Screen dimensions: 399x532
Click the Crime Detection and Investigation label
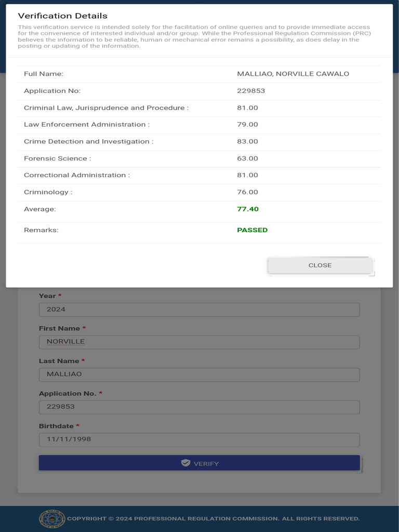(x=88, y=141)
